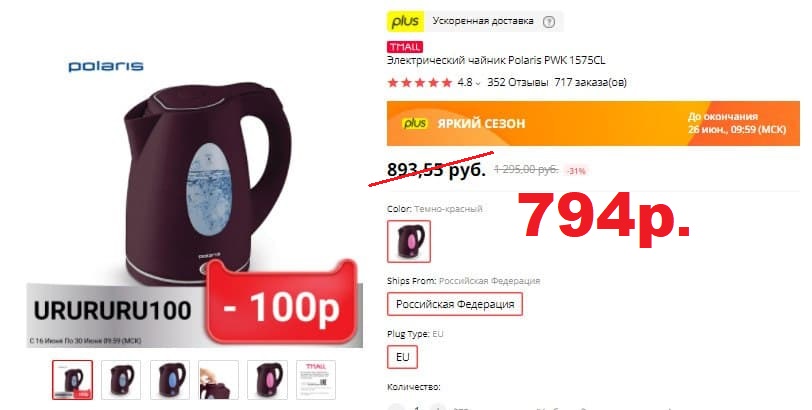Select Российская Федерация shipping option
The image size is (812, 410).
click(x=455, y=304)
